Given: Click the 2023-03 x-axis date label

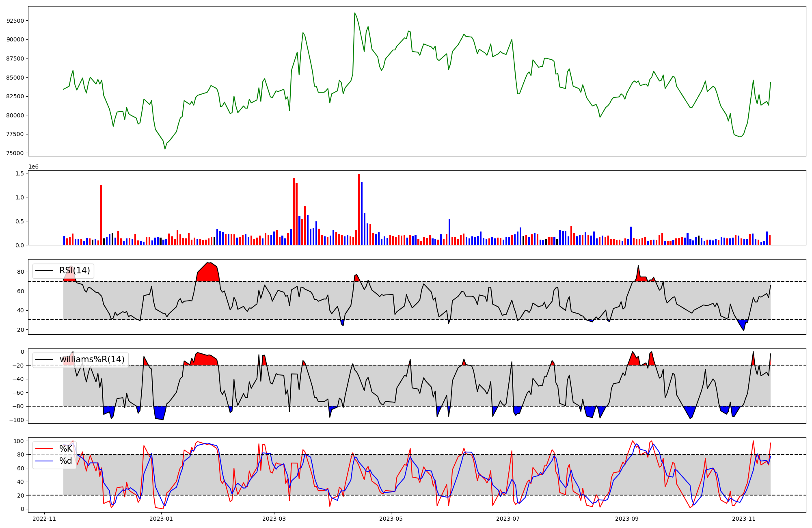Looking at the screenshot, I should [x=274, y=519].
